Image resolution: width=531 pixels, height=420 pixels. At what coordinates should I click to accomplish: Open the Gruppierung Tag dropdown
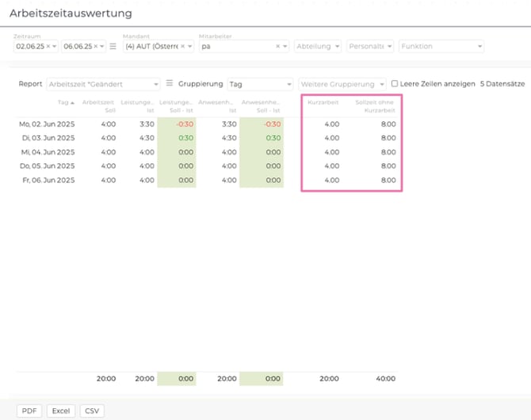click(x=288, y=83)
